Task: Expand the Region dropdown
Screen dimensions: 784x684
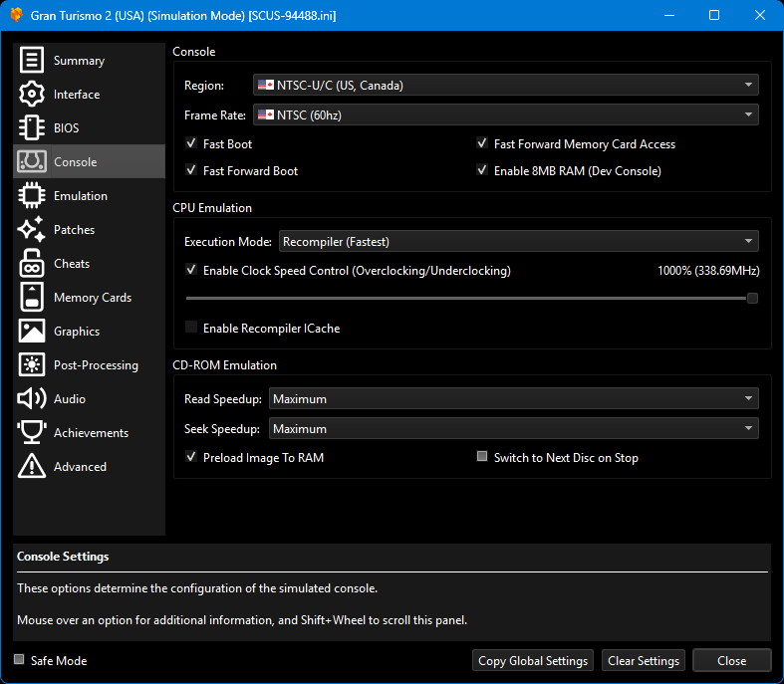Action: tap(505, 86)
